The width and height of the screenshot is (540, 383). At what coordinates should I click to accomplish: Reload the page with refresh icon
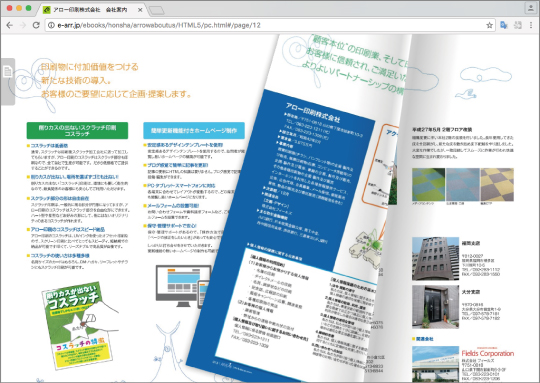coord(36,25)
